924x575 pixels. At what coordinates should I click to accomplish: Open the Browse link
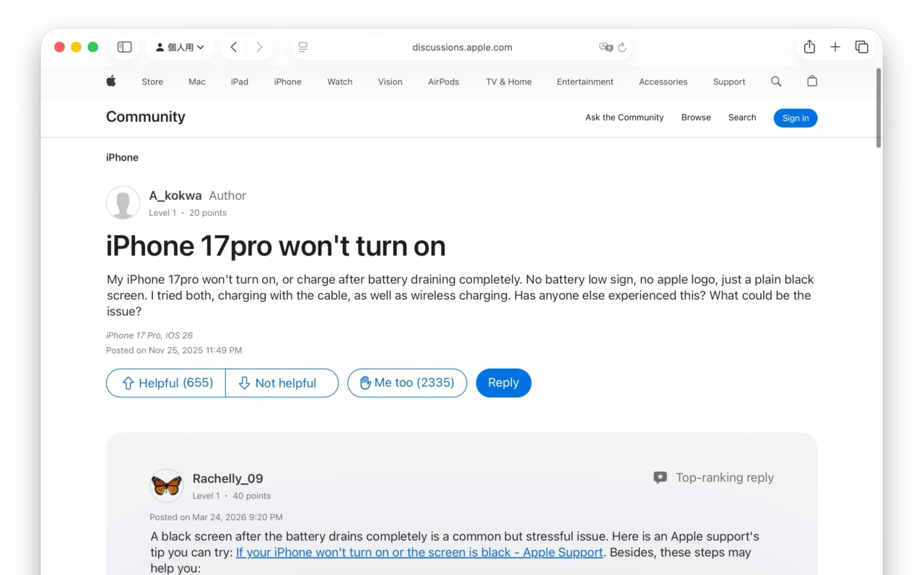(x=696, y=118)
